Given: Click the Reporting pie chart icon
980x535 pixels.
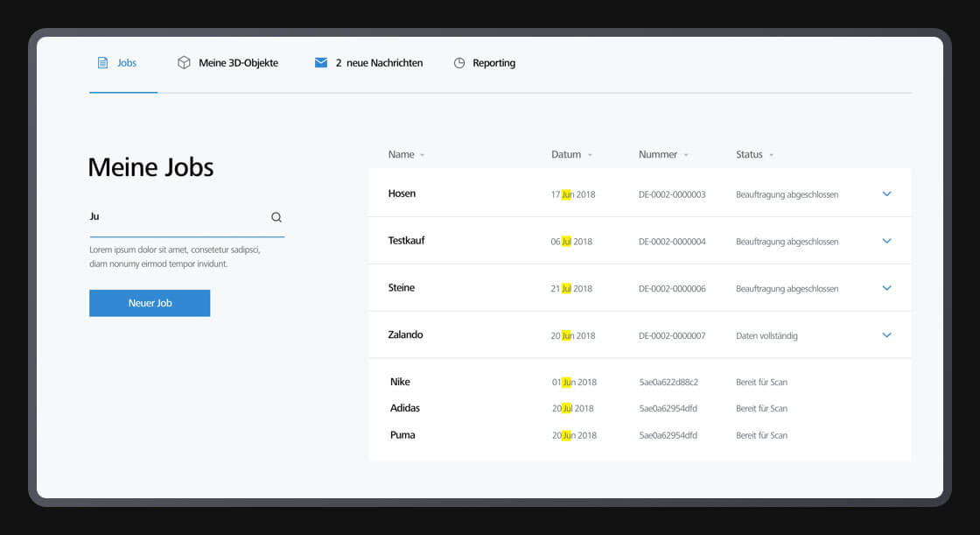Looking at the screenshot, I should click(x=459, y=63).
